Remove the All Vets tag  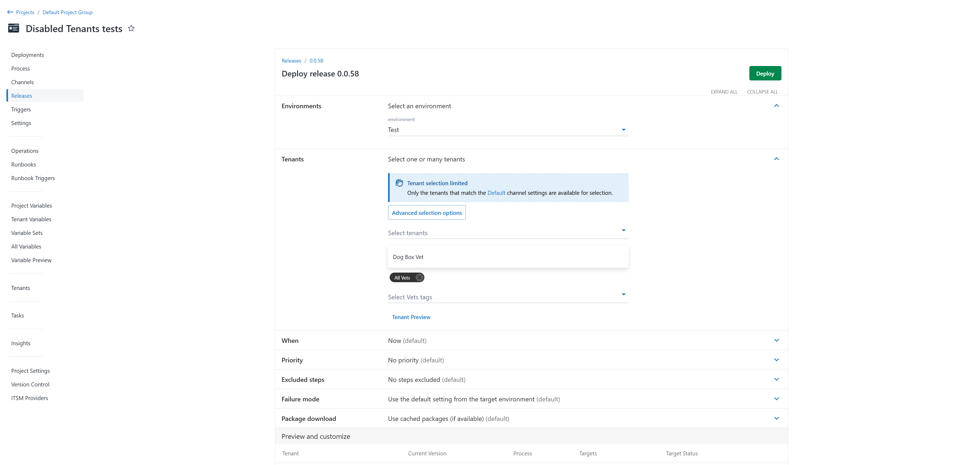tap(419, 277)
